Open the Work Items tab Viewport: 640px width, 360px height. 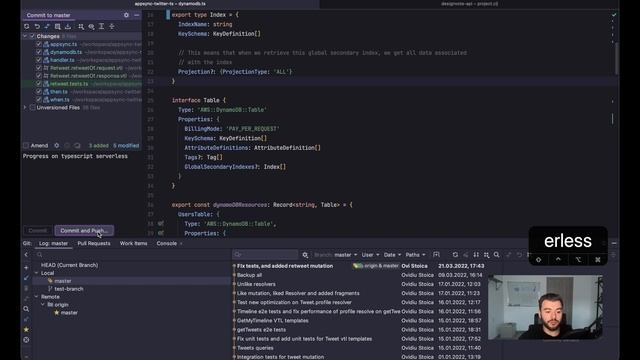(133, 243)
